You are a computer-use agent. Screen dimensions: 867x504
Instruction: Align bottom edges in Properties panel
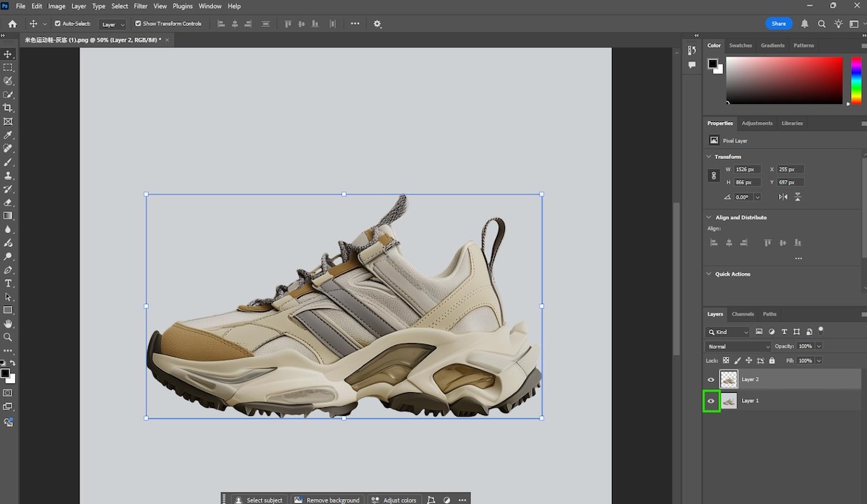pos(798,243)
